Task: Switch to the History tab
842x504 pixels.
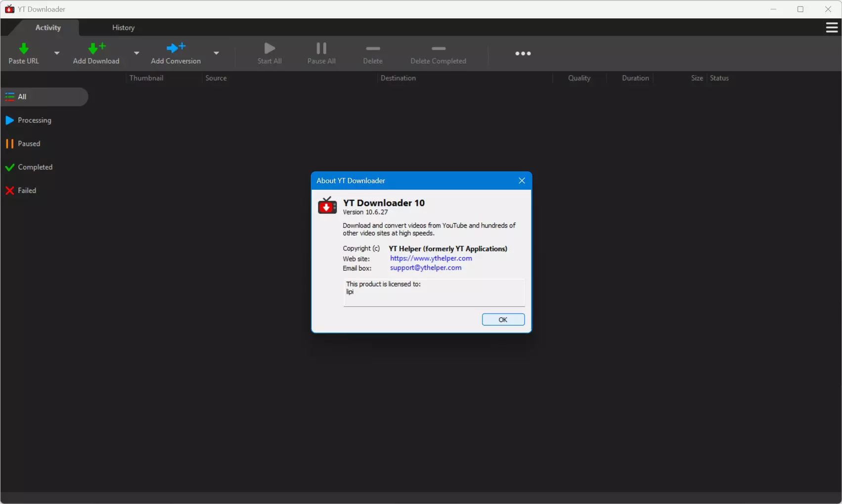Action: pyautogui.click(x=123, y=28)
